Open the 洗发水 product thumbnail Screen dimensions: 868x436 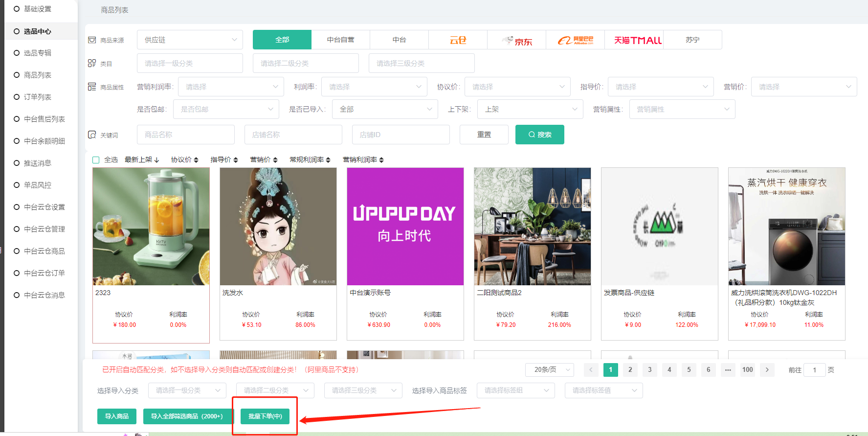point(278,227)
